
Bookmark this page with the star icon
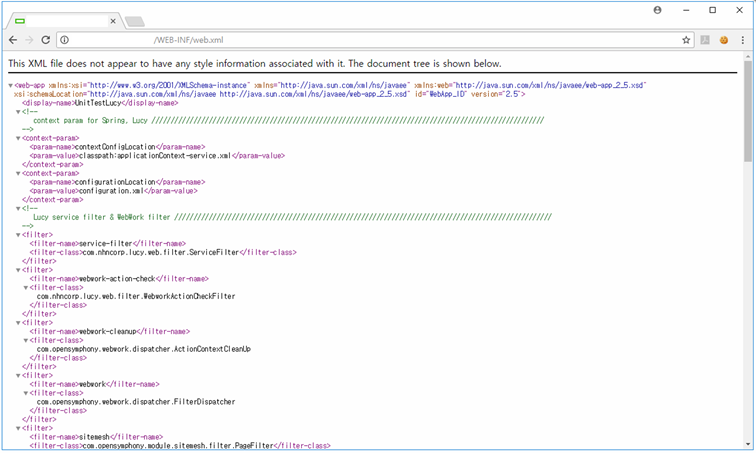(x=686, y=40)
